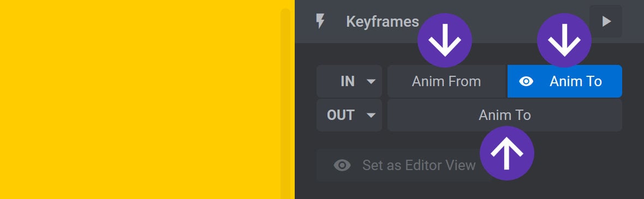Click the Set as Editor View button
644x199 pixels.
(x=404, y=165)
